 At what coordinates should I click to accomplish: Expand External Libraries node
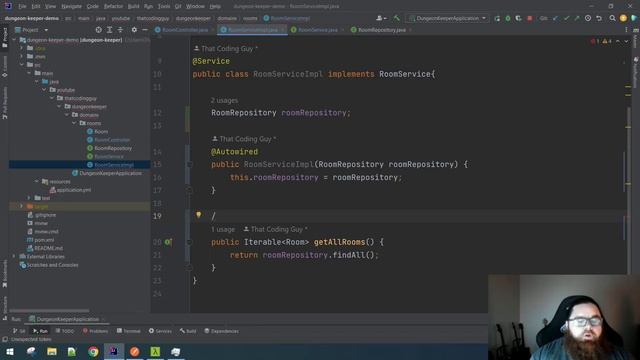pos(15,256)
